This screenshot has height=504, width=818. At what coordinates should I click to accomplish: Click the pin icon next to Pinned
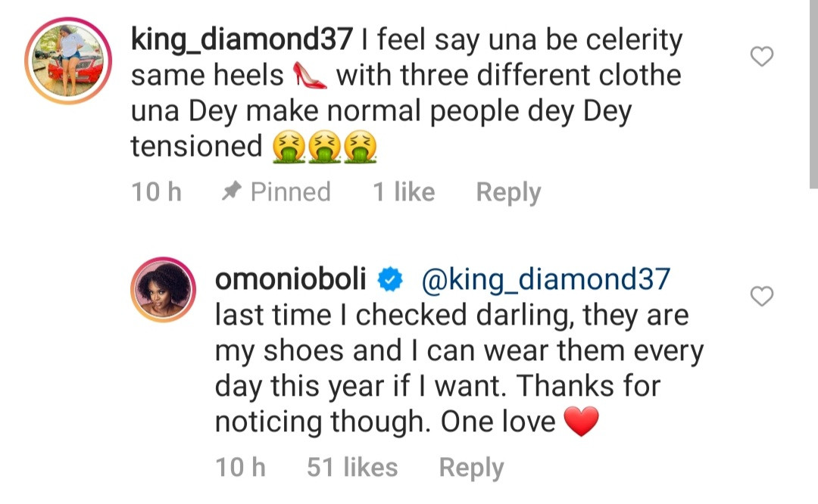[x=230, y=192]
